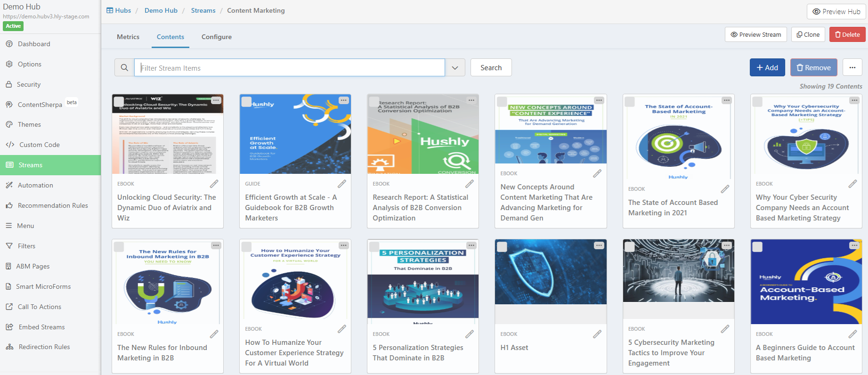Click the Security lock icon in sidebar
This screenshot has height=375, width=868.
coord(9,84)
